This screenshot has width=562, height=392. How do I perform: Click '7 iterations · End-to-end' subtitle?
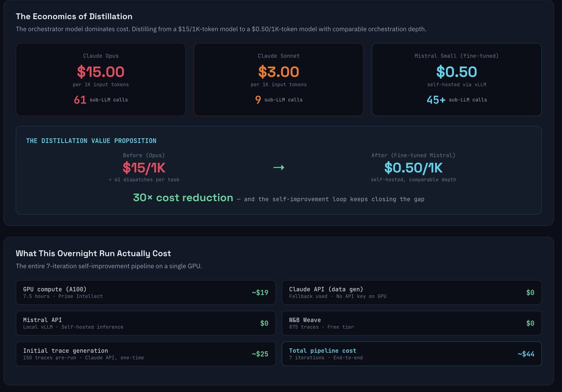coord(326,358)
